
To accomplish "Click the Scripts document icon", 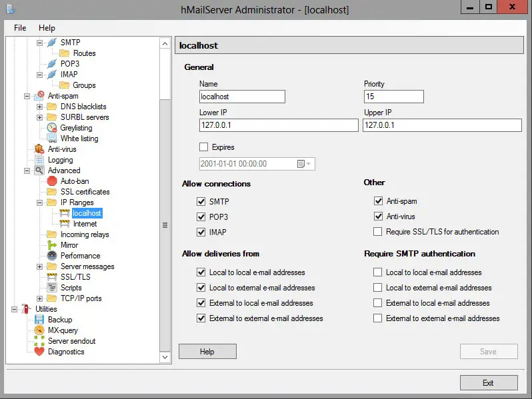I will coord(52,288).
